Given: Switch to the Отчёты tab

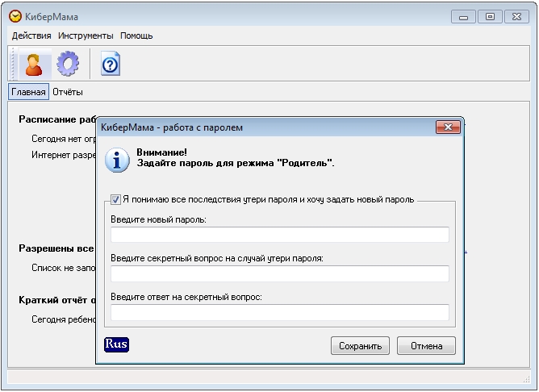Looking at the screenshot, I should tap(68, 92).
